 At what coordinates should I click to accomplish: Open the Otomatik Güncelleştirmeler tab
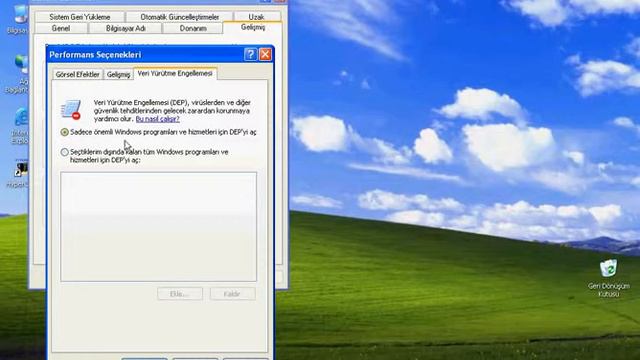point(180,17)
